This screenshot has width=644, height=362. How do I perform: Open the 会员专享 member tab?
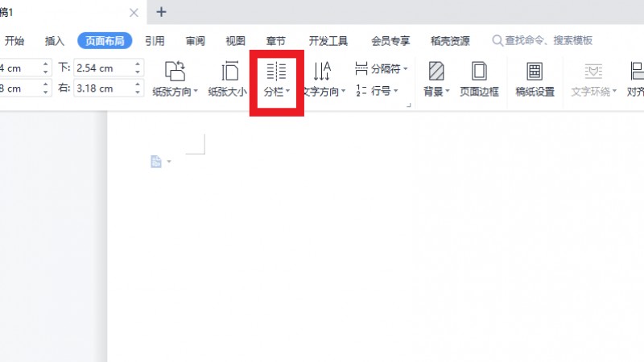[390, 41]
